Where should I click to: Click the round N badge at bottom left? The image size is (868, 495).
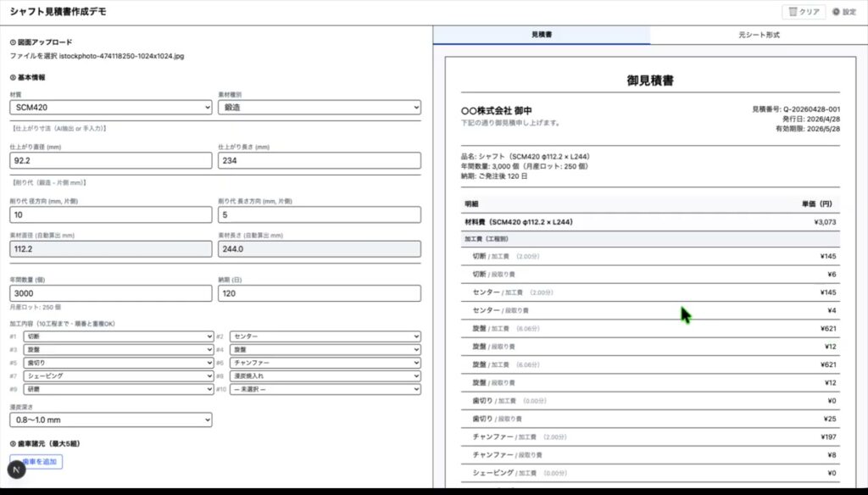[x=19, y=467]
